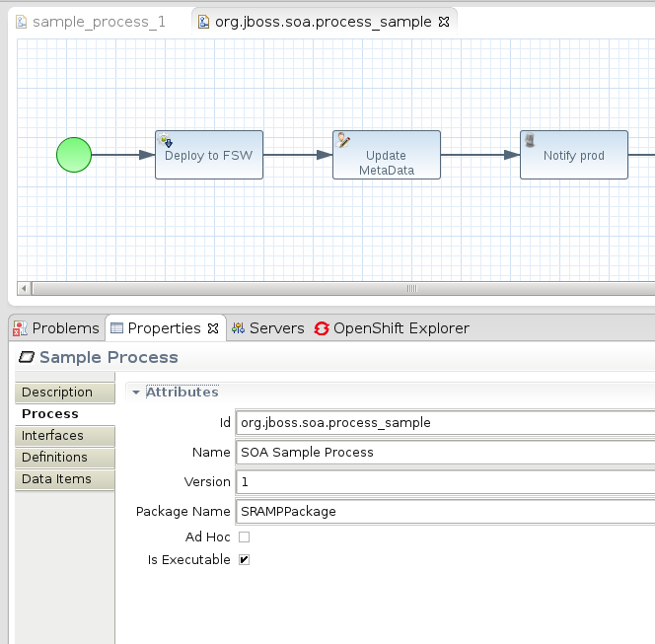The height and width of the screenshot is (644, 655).
Task: Open the OpenShift Explorer view tab
Action: click(x=392, y=328)
